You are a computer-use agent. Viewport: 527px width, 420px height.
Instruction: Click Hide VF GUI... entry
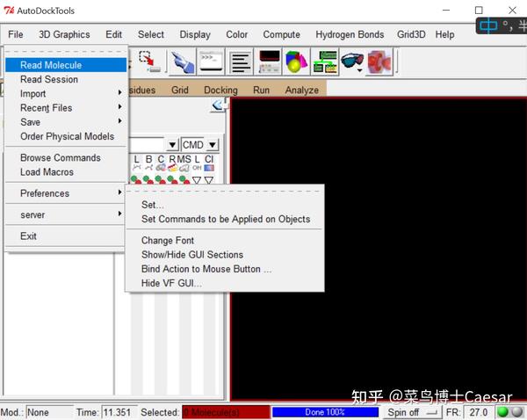click(x=225, y=284)
